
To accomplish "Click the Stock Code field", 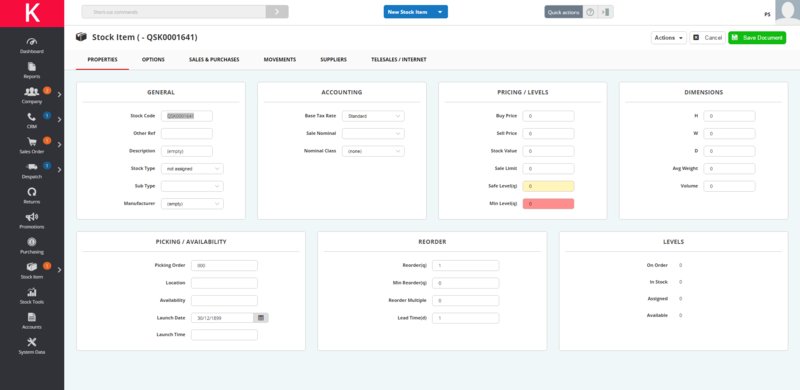I will [187, 116].
